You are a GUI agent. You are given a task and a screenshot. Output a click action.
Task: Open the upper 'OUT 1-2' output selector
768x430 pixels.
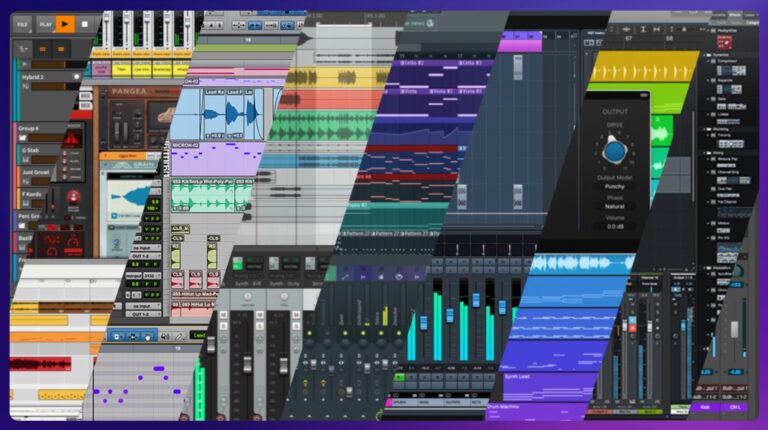[x=143, y=256]
